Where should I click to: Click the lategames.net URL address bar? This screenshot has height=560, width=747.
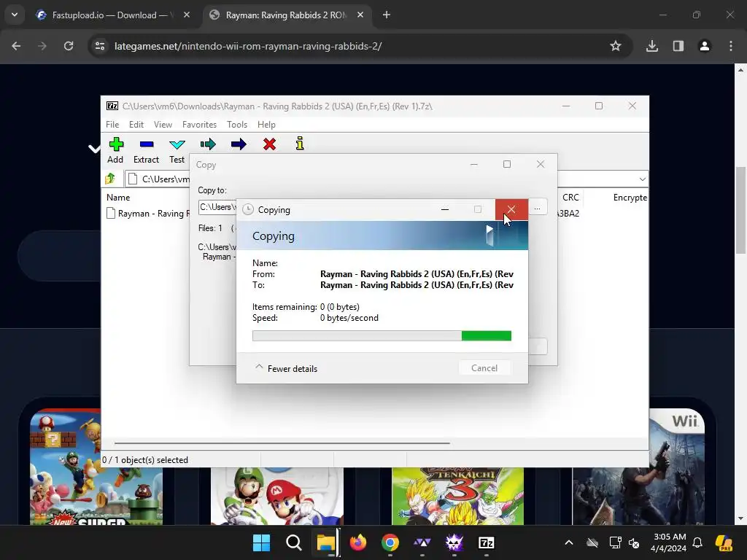tap(248, 46)
